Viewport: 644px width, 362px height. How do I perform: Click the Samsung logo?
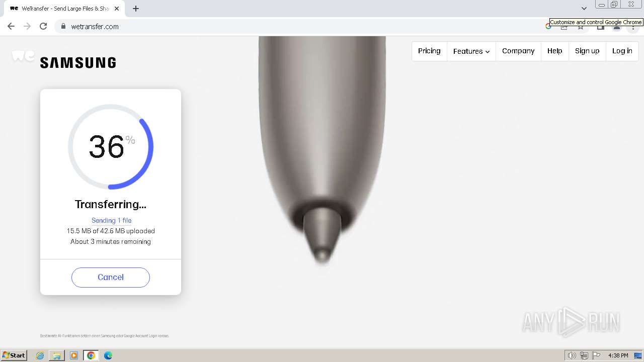coord(78,63)
